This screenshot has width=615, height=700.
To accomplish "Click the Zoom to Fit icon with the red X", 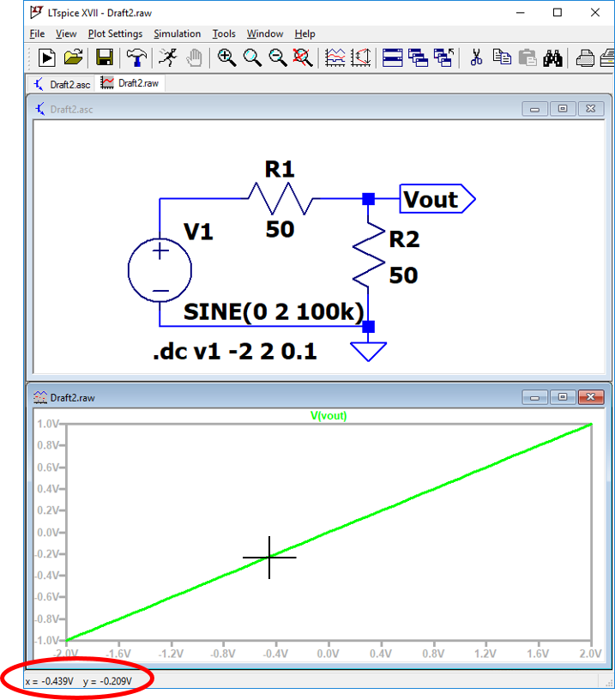I will click(302, 57).
